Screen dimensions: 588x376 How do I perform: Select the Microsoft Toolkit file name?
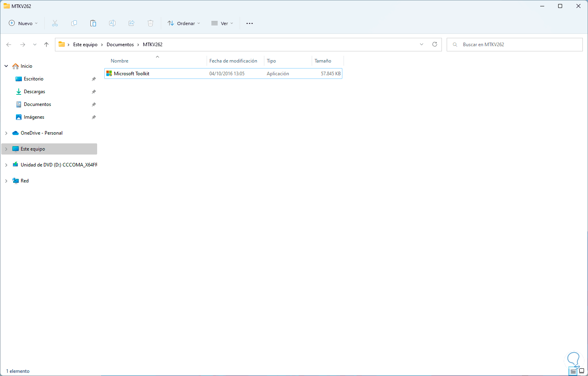pos(132,74)
